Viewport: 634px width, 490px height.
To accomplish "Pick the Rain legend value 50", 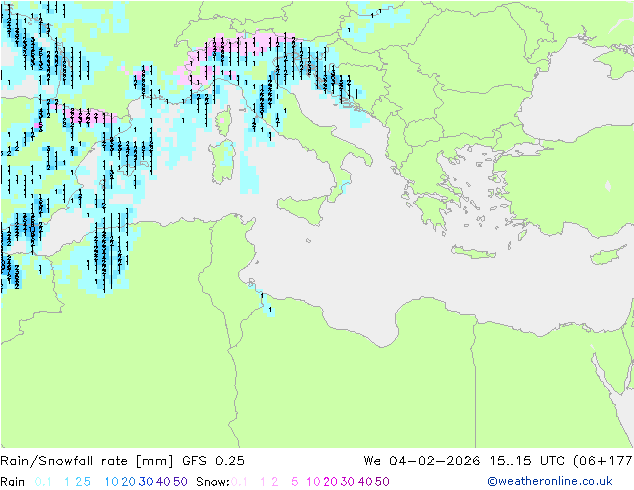I will [180, 482].
